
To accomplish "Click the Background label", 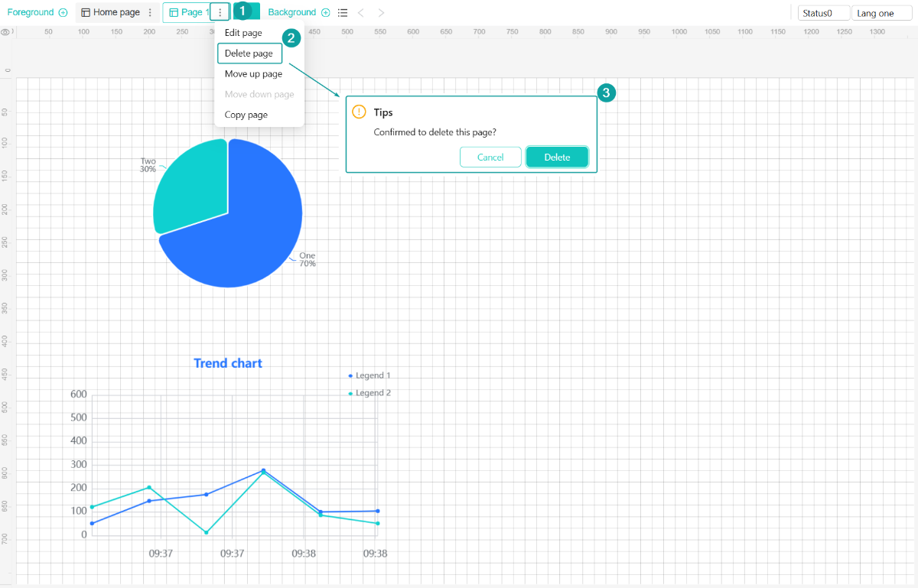I will pyautogui.click(x=292, y=13).
